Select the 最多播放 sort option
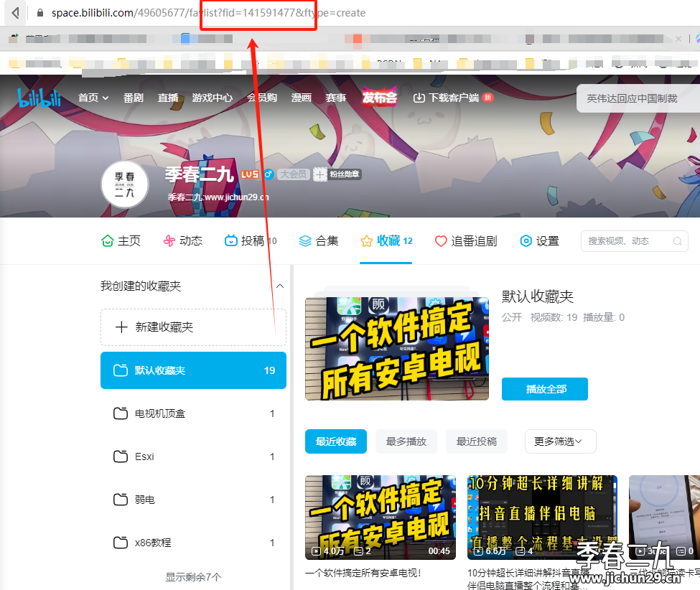Viewport: 700px width, 590px height. [x=406, y=441]
